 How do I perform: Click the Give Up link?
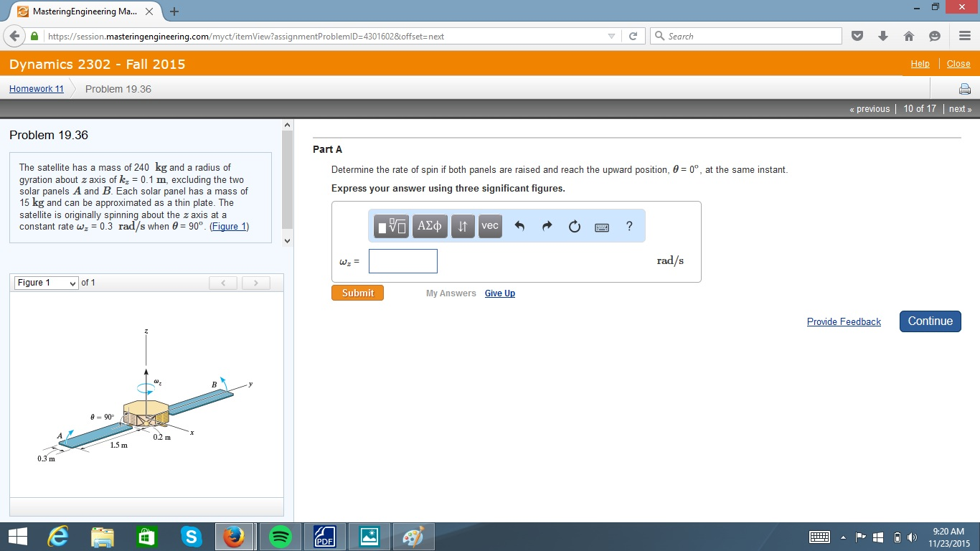tap(500, 293)
